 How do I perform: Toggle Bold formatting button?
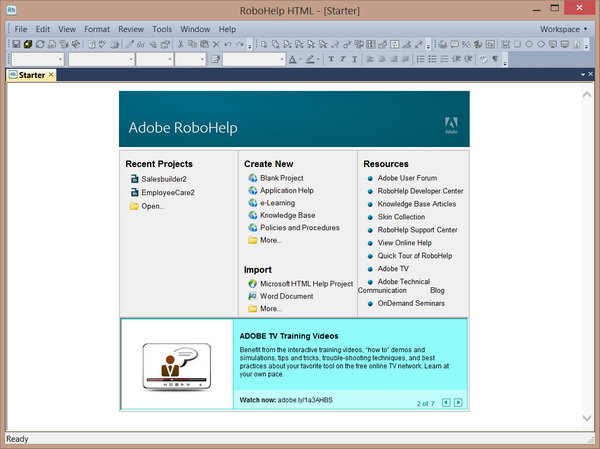coord(331,59)
